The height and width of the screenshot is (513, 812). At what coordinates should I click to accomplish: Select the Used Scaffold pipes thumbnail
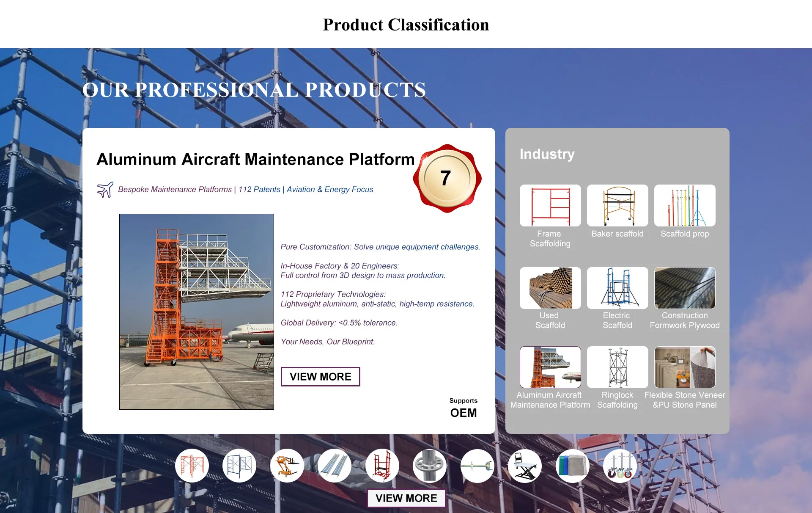(x=550, y=288)
